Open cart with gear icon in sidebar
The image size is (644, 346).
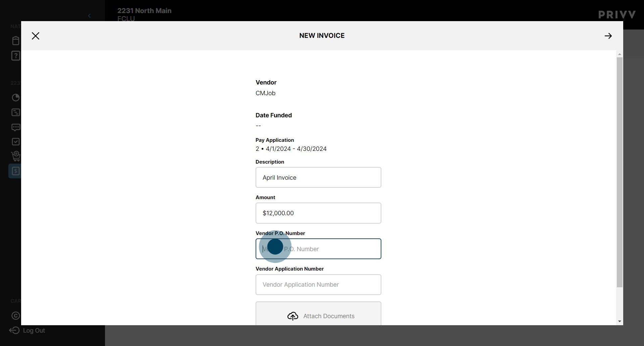[x=16, y=156]
